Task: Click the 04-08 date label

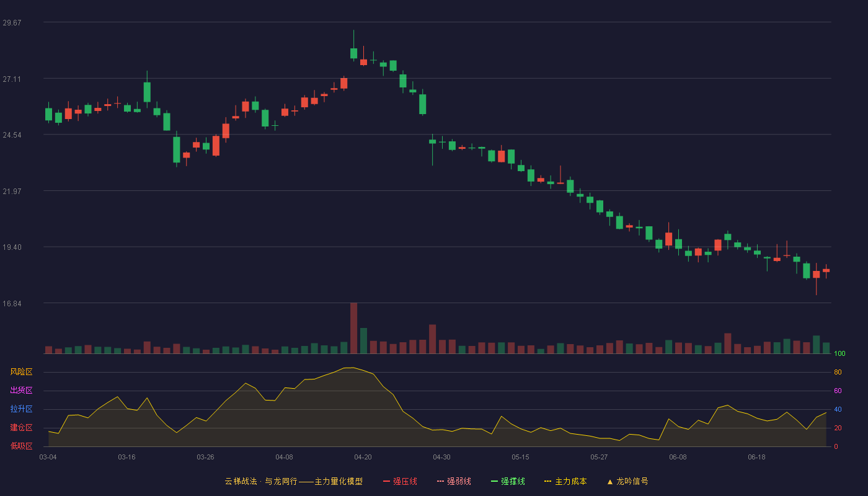Action: pyautogui.click(x=284, y=457)
